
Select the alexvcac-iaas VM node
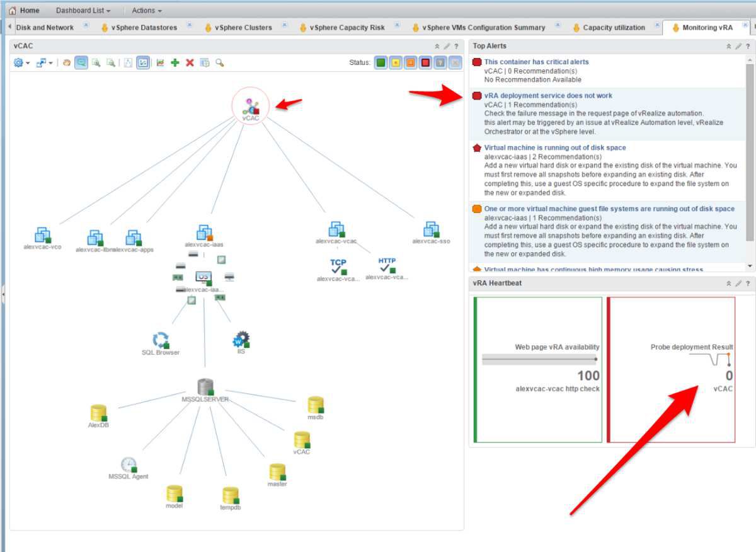click(x=204, y=236)
